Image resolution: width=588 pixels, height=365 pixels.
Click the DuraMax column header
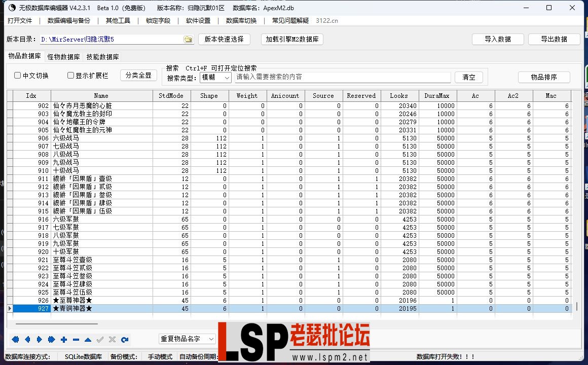pos(437,96)
